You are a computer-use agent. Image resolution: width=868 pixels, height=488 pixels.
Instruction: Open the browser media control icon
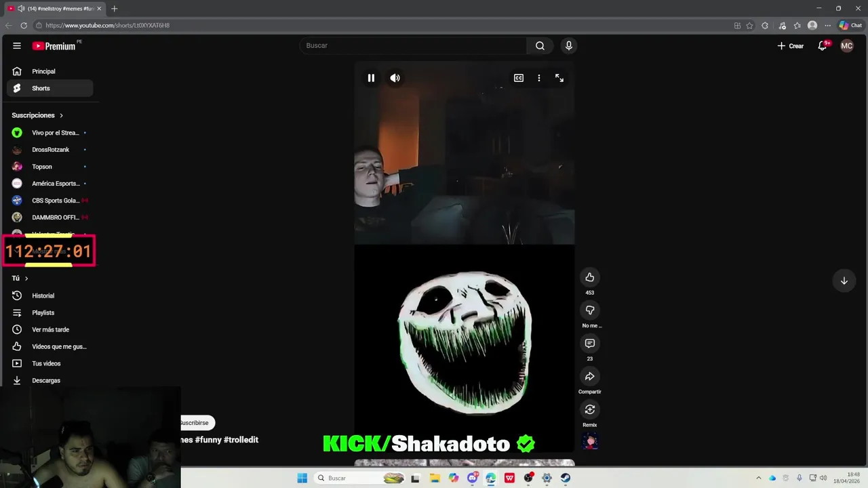pyautogui.click(x=782, y=26)
